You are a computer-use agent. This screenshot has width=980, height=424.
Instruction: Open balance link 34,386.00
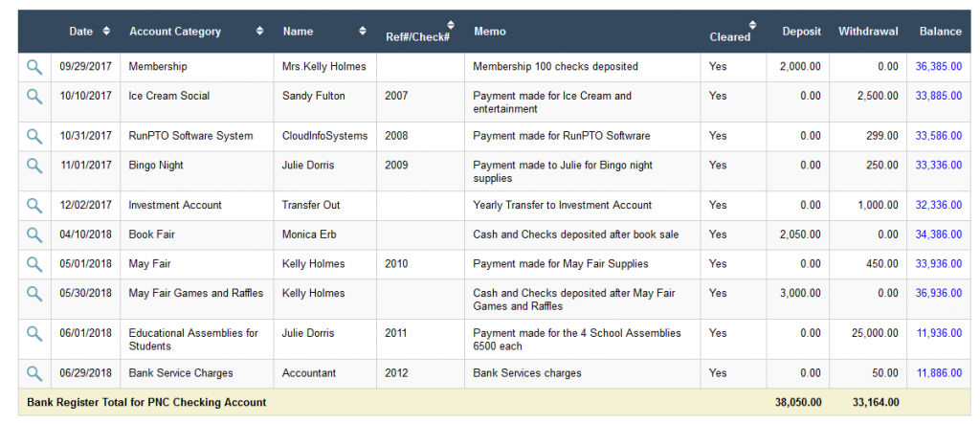(x=938, y=234)
